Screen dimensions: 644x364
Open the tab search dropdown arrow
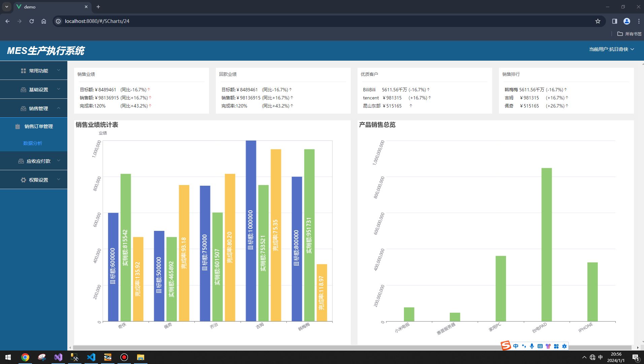coord(6,7)
